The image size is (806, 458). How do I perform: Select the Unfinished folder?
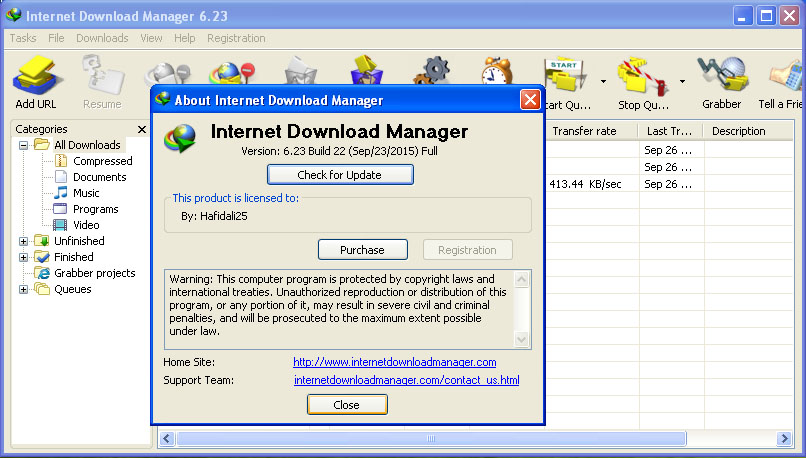(x=79, y=241)
